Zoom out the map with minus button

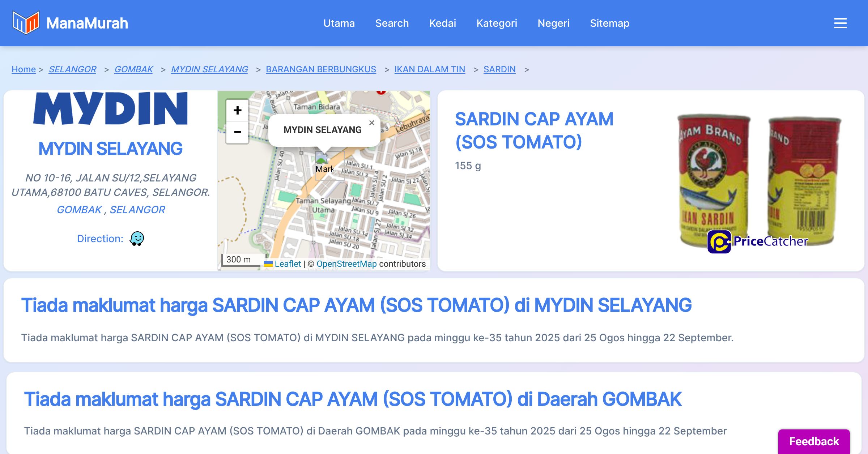click(x=237, y=132)
